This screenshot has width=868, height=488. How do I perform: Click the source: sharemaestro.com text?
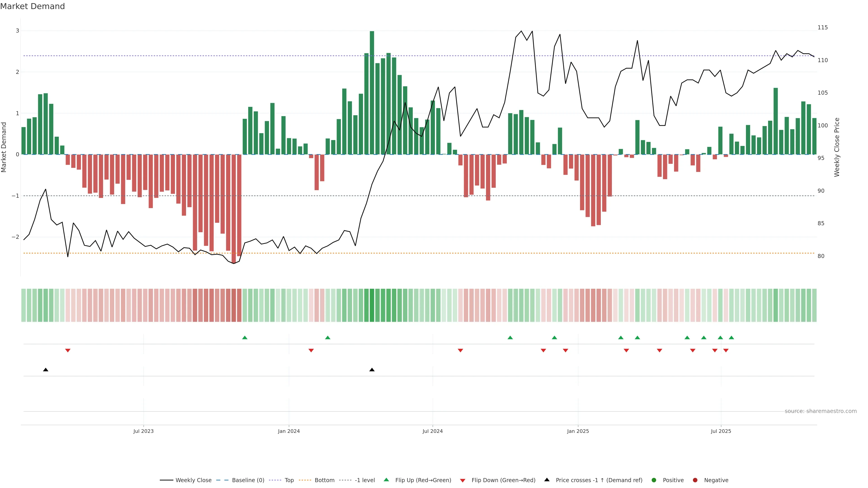821,411
